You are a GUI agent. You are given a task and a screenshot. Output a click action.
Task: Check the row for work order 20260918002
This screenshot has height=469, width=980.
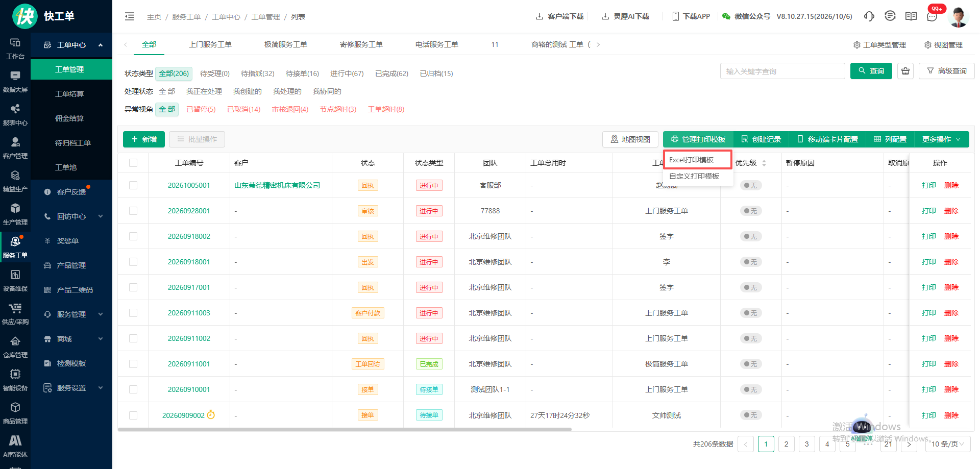pos(133,236)
